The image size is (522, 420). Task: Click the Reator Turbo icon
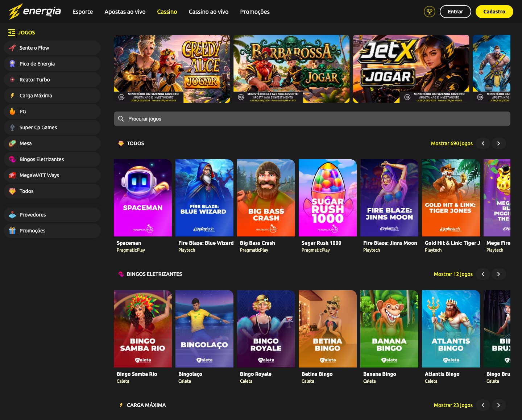(12, 80)
